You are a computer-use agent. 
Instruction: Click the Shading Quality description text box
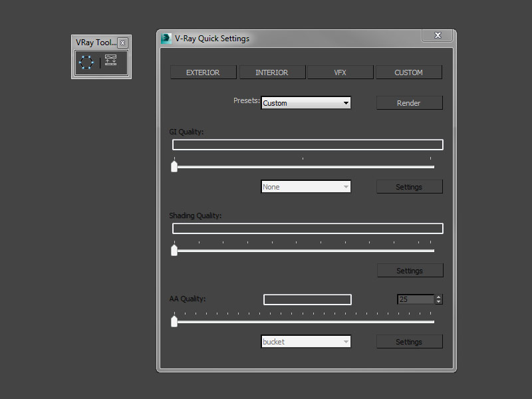click(308, 228)
